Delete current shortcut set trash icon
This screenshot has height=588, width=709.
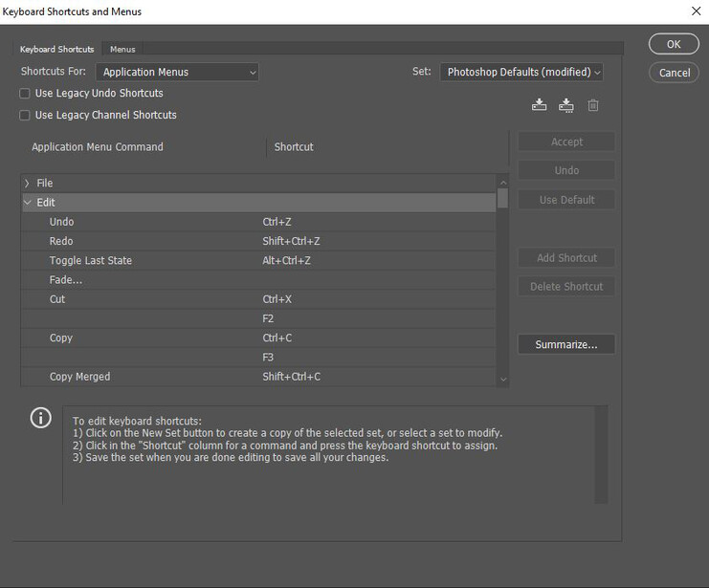click(593, 105)
